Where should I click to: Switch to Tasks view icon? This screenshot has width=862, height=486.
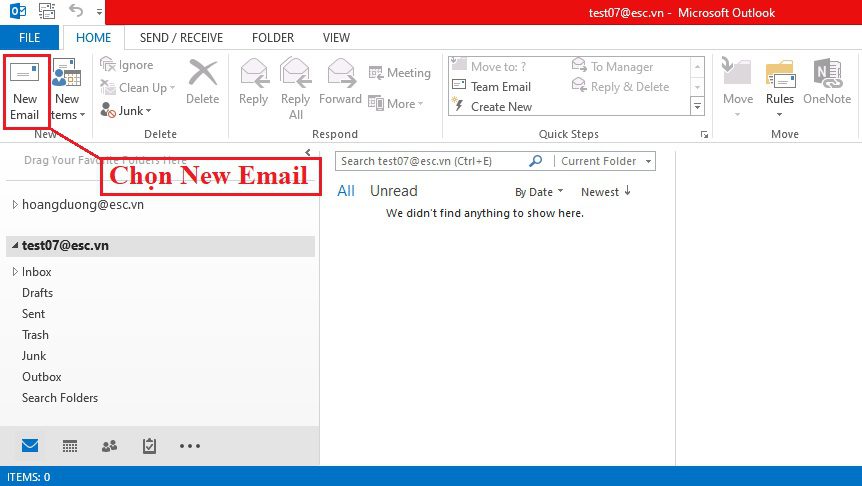(149, 445)
